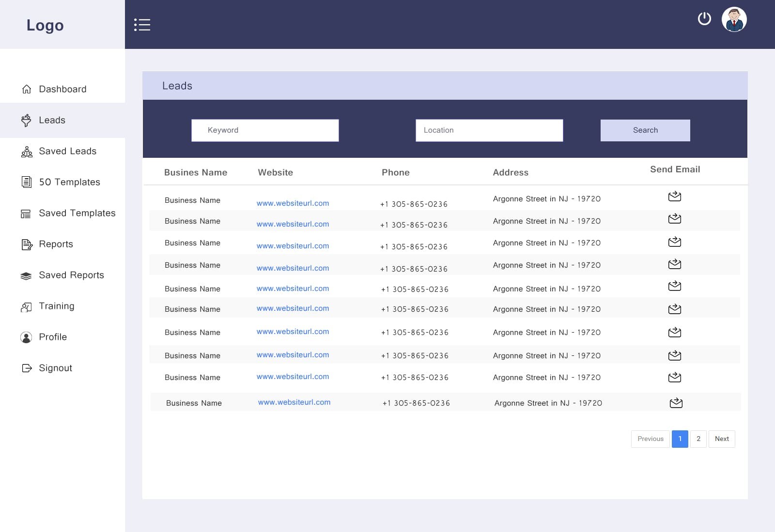The image size is (775, 532).
Task: Open the Training icon in sidebar
Action: 26,307
